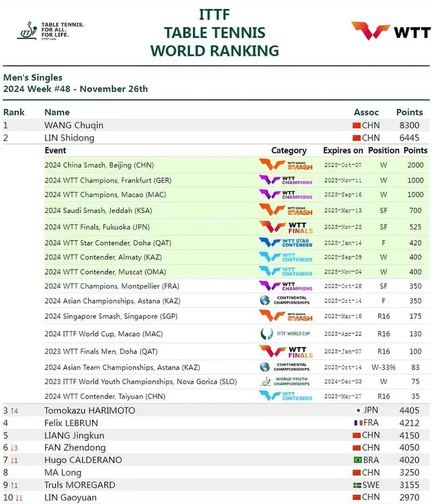432x504 pixels.
Task: Click Continental Championships logo for Asian Championships row
Action: (285, 300)
